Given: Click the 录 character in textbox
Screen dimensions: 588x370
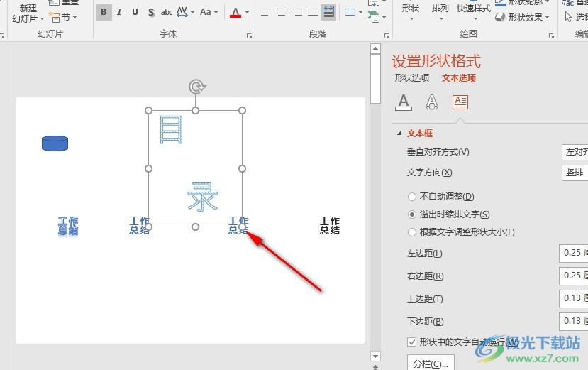Looking at the screenshot, I should [x=202, y=197].
